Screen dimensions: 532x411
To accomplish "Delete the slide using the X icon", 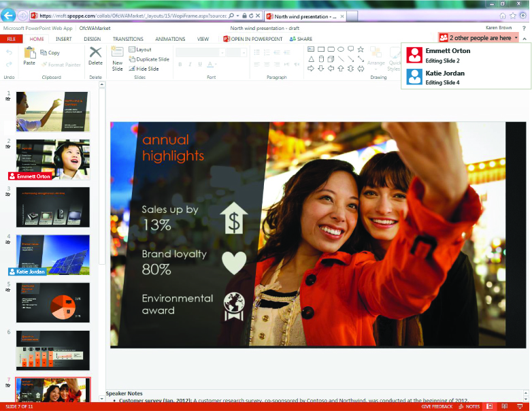I will click(x=95, y=55).
